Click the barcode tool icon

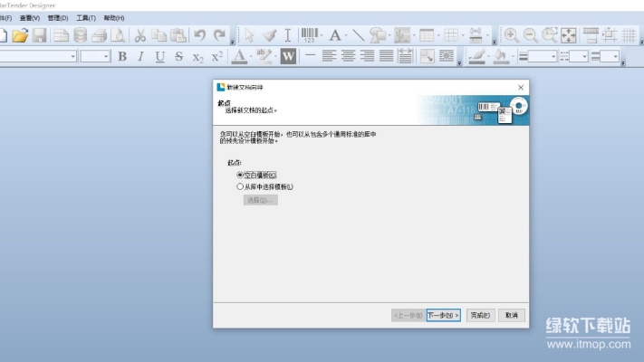coord(311,35)
